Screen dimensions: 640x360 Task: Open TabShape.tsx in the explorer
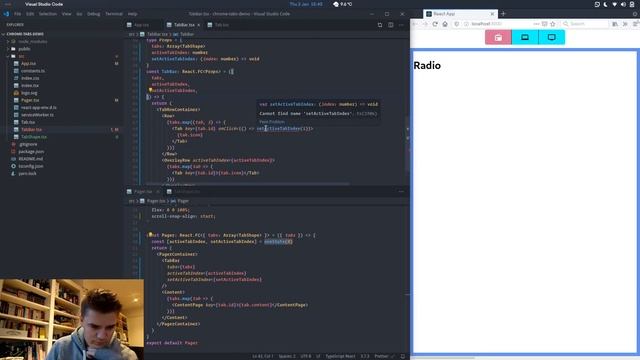point(33,137)
